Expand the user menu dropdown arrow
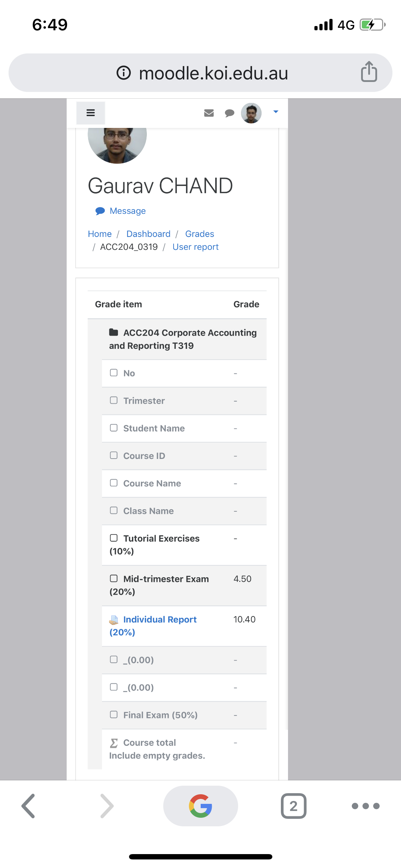401x868 pixels. pyautogui.click(x=276, y=112)
